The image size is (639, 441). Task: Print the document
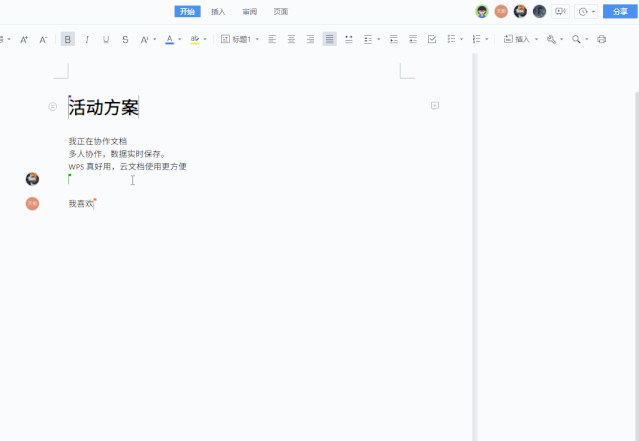pyautogui.click(x=602, y=40)
